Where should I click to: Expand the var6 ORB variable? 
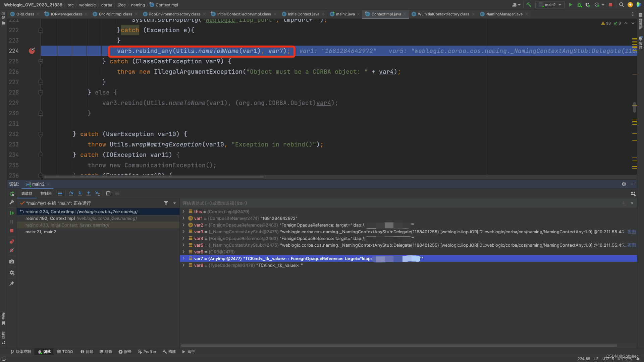click(183, 252)
